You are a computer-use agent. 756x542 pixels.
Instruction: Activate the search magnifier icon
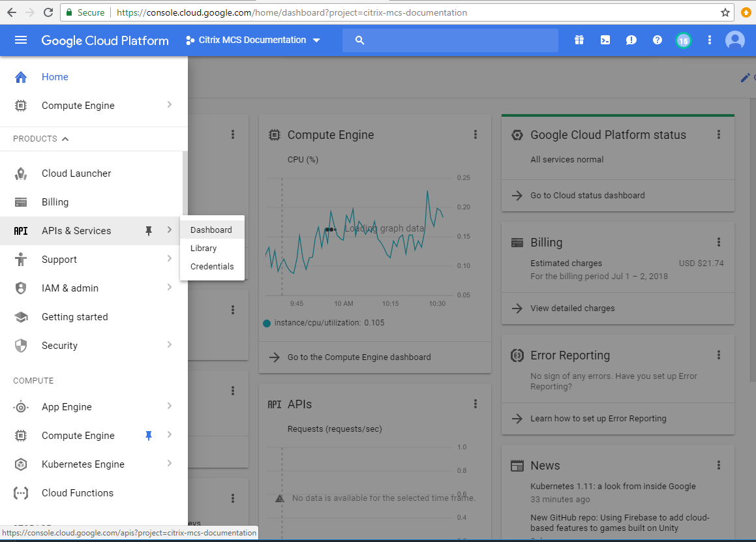[359, 40]
